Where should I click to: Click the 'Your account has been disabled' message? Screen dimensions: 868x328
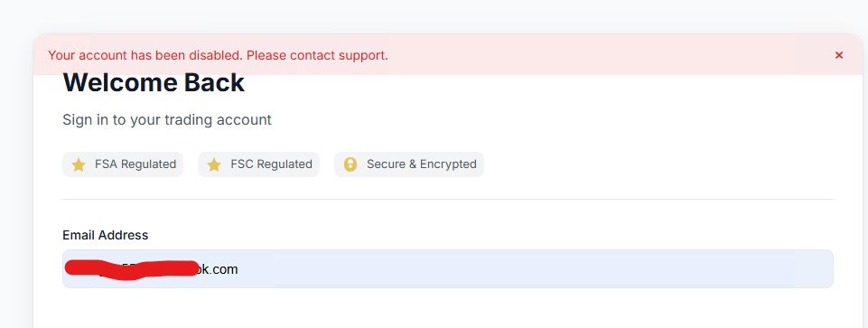[x=145, y=55]
